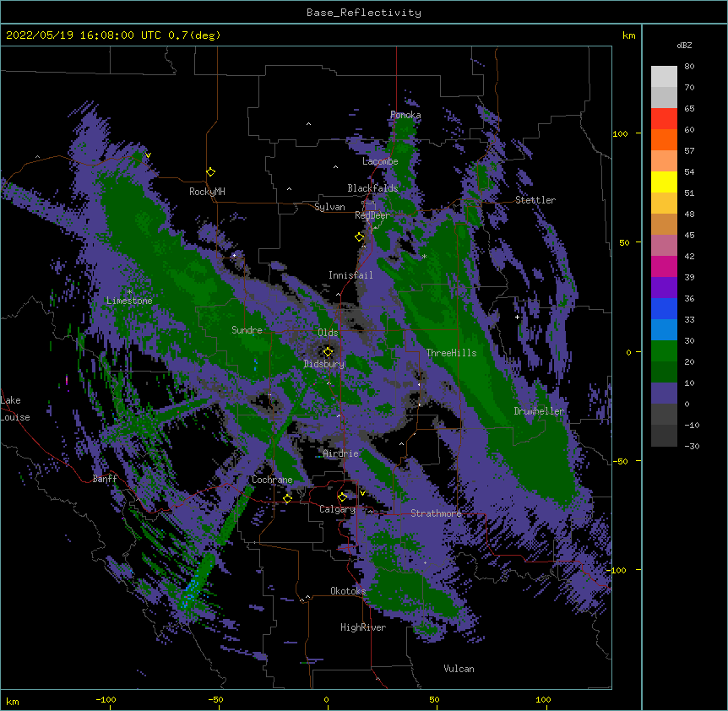This screenshot has height=711, width=728.
Task: Select the light gray 80-70 dBZ swatch
Action: (x=664, y=77)
